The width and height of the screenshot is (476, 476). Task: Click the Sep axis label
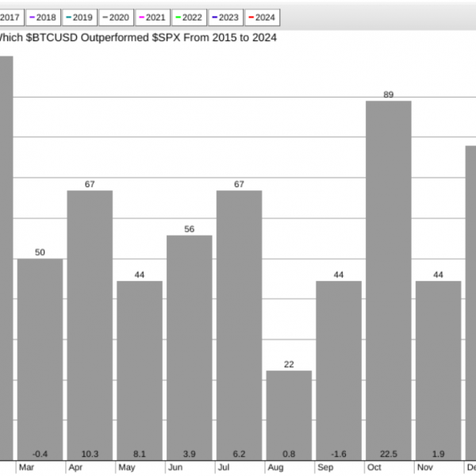(x=325, y=467)
